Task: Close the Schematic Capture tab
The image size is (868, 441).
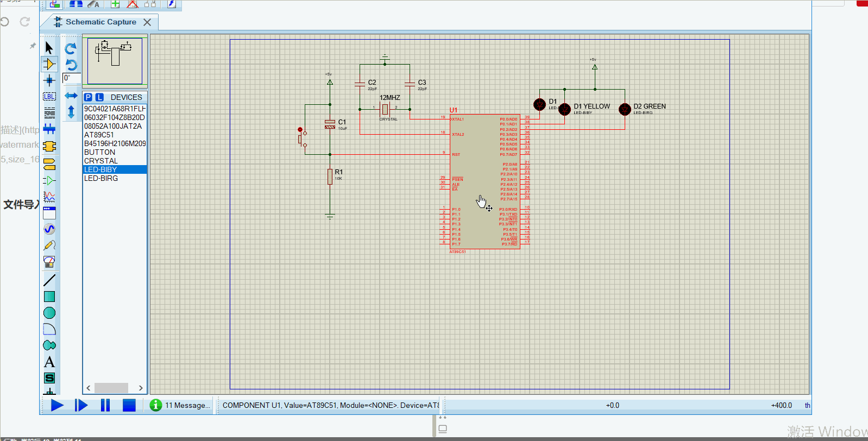Action: click(147, 22)
